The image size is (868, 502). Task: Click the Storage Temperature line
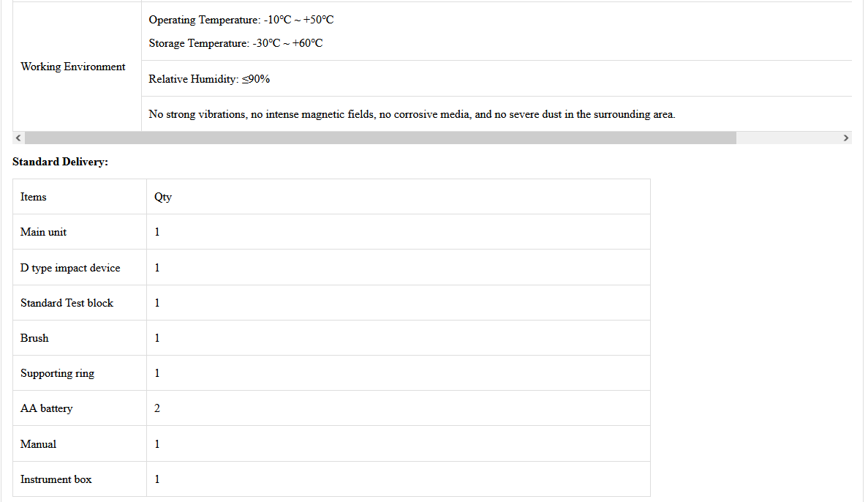point(235,43)
